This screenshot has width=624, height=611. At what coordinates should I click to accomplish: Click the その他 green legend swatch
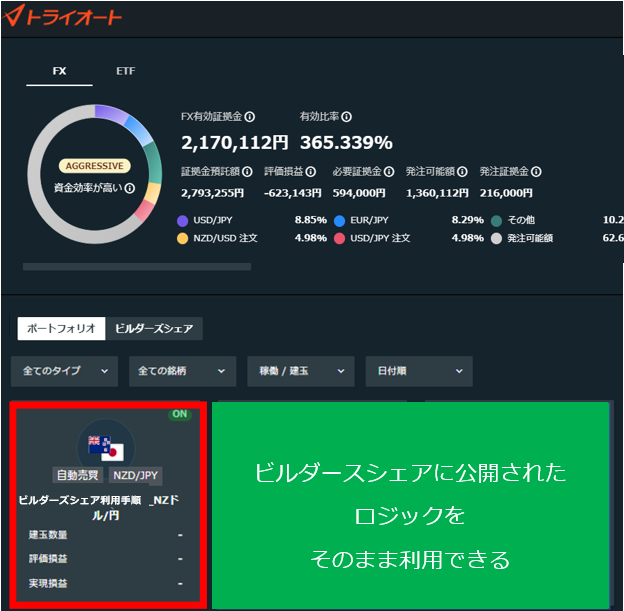coord(496,221)
